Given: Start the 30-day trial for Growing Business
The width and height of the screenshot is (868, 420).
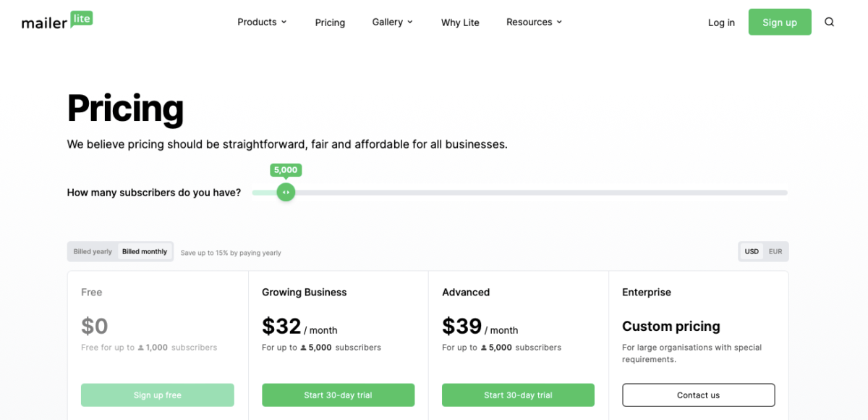Looking at the screenshot, I should pos(338,395).
